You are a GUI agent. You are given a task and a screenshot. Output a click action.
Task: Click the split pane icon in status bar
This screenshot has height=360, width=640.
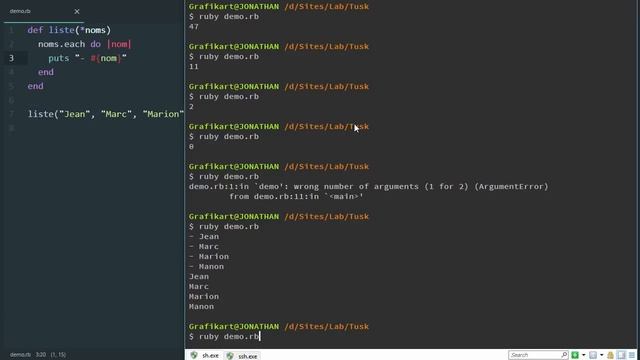621,355
